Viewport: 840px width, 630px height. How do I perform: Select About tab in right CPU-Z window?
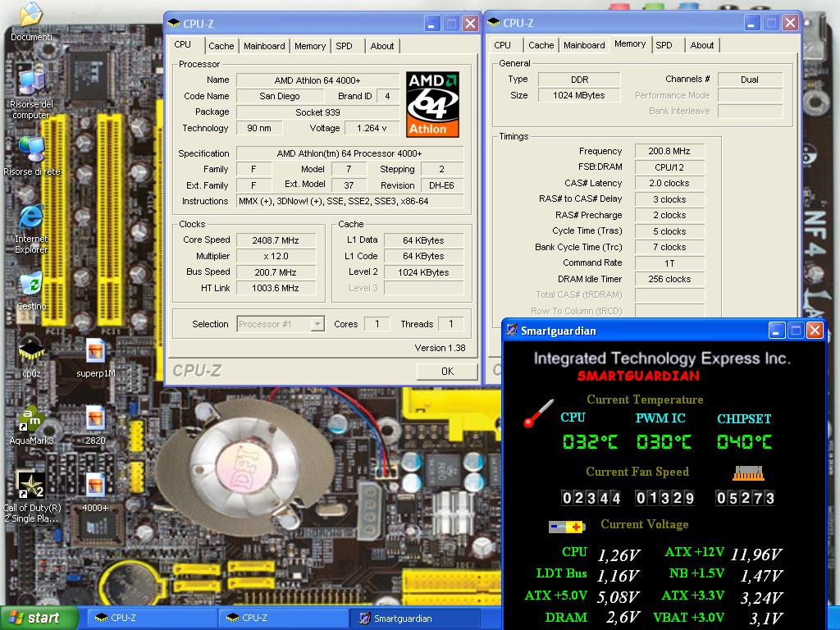(x=702, y=46)
